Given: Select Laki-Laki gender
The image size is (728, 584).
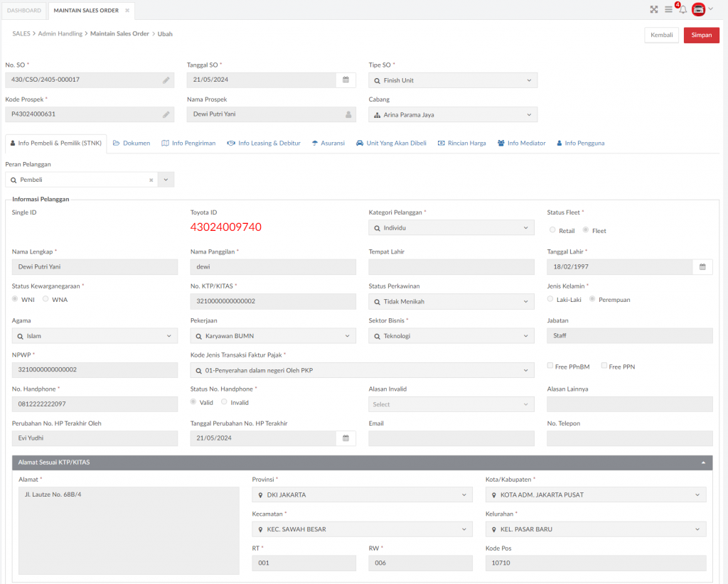Looking at the screenshot, I should 550,298.
